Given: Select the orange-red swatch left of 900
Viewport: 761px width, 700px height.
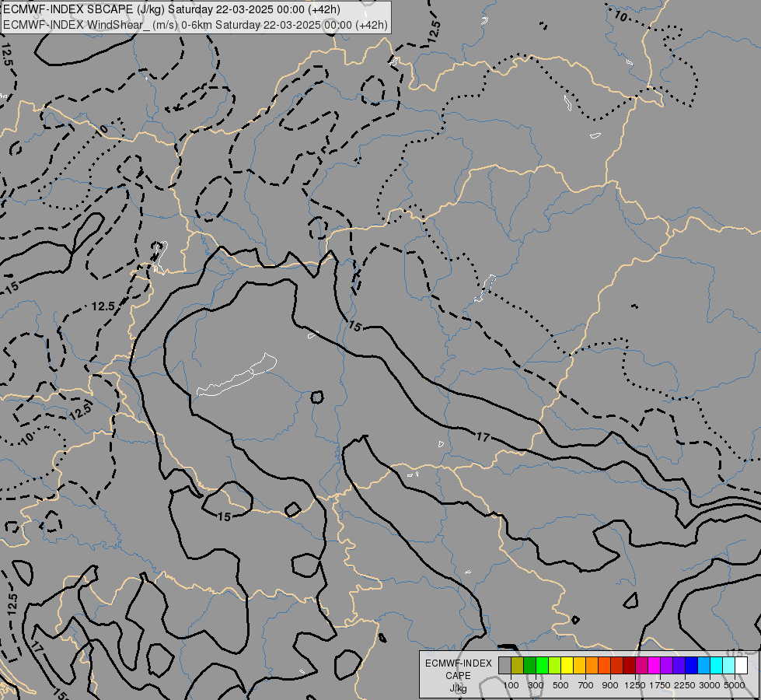Looking at the screenshot, I should click(604, 666).
